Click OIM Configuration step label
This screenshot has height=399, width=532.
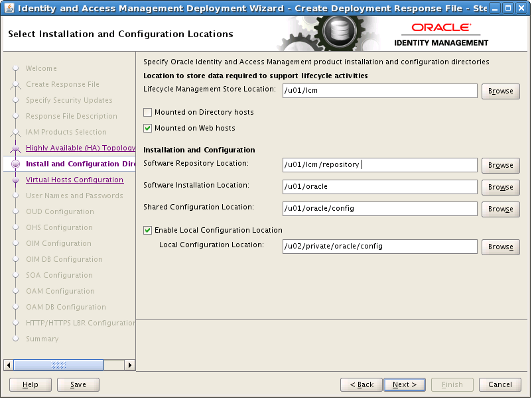[58, 243]
